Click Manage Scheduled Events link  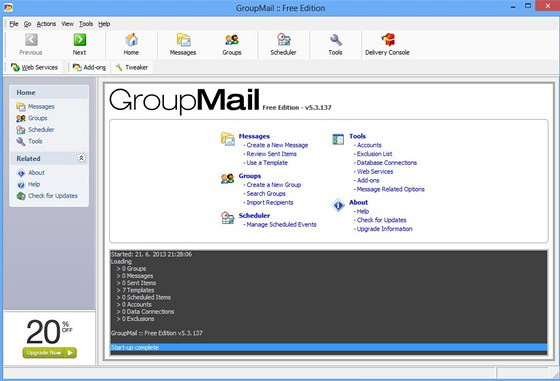click(281, 224)
